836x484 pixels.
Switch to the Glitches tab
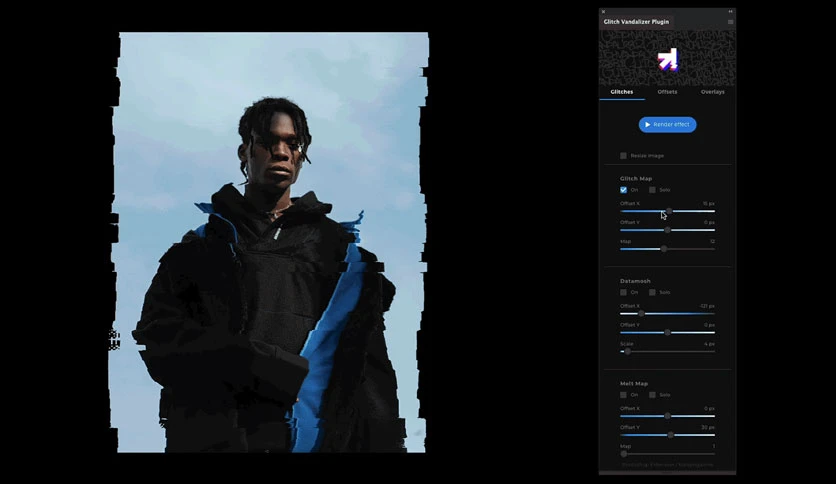pyautogui.click(x=622, y=92)
